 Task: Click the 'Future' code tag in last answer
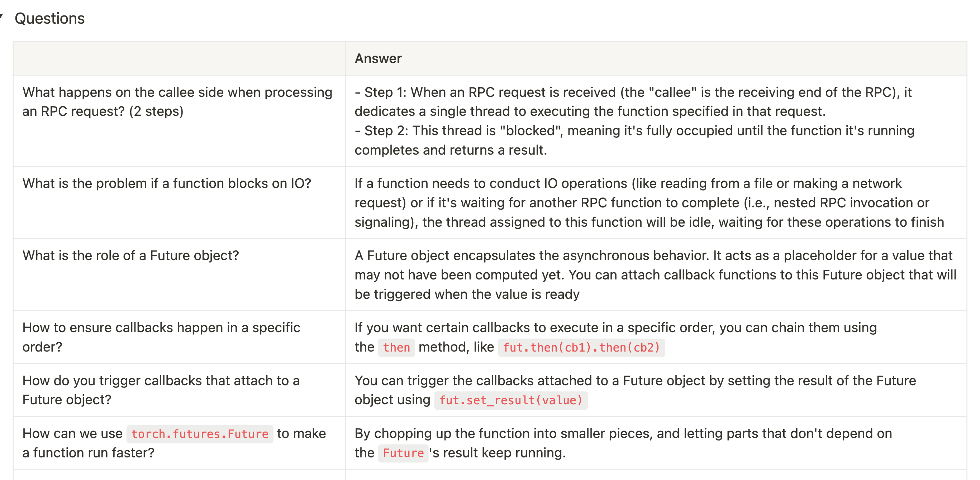tap(403, 453)
